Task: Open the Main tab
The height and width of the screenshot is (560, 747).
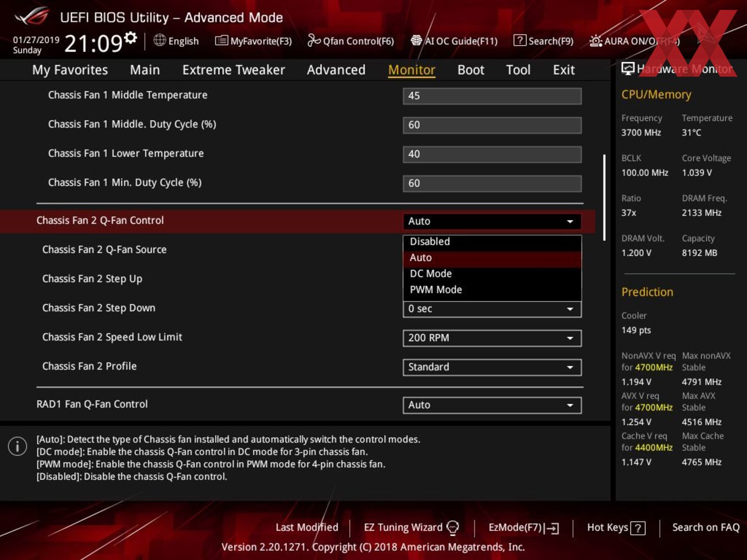Action: (144, 70)
